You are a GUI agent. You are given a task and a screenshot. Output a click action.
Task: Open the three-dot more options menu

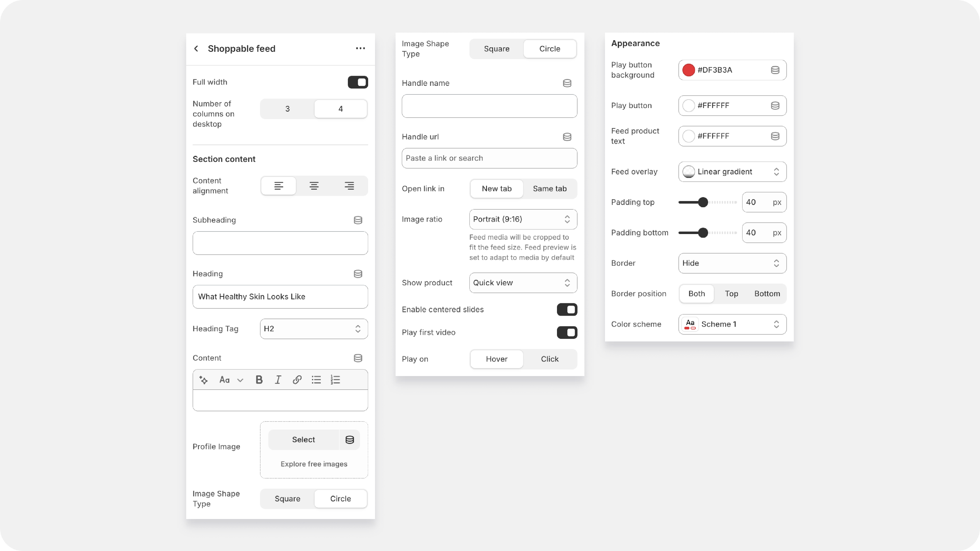point(360,48)
